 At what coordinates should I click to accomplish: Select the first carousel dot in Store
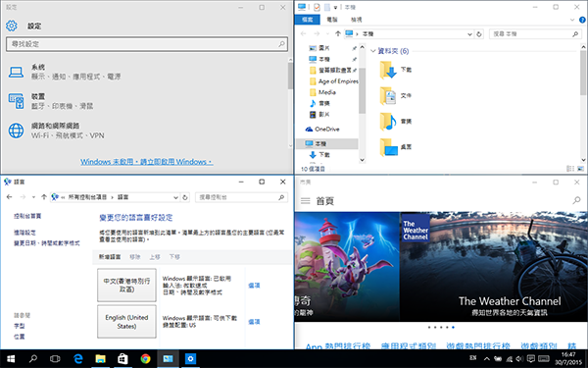click(x=429, y=327)
